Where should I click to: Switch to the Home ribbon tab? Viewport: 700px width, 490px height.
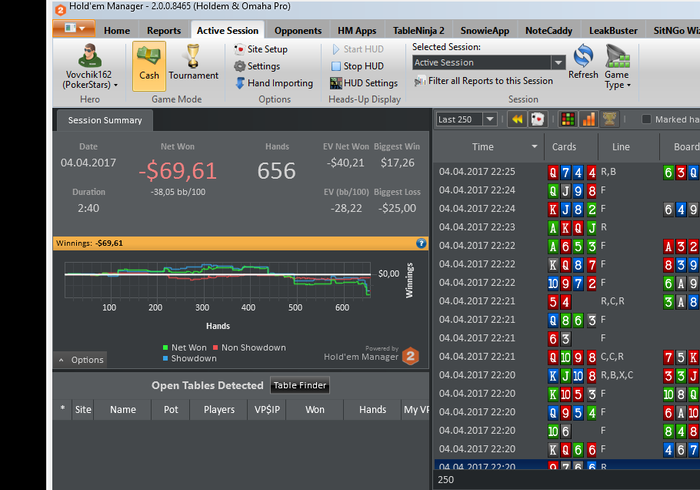tap(117, 31)
